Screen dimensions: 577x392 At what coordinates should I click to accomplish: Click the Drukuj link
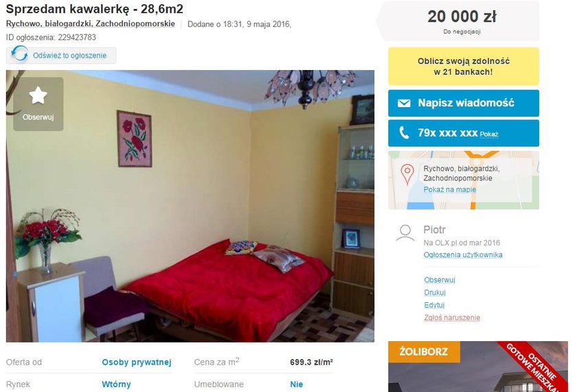pyautogui.click(x=435, y=292)
